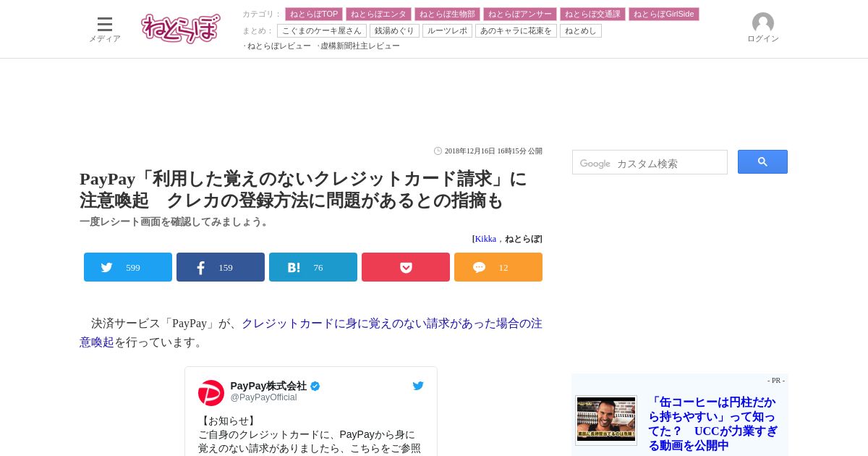Open the ねとらぼレビュー link

[278, 46]
